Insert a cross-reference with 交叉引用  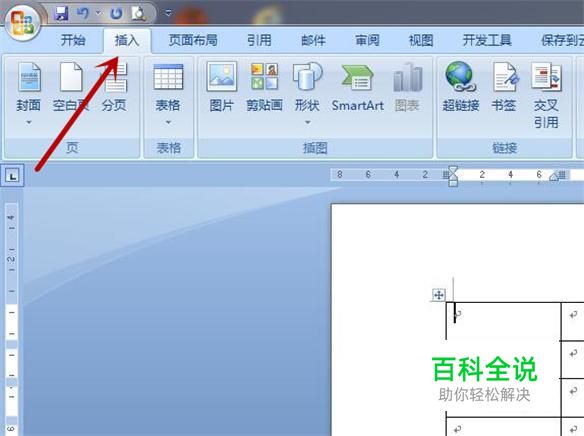[546, 95]
